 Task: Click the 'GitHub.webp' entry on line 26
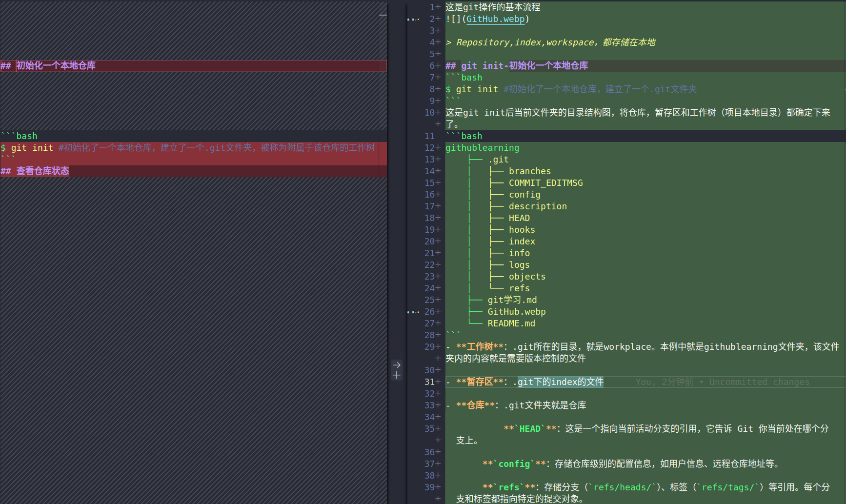[517, 312]
